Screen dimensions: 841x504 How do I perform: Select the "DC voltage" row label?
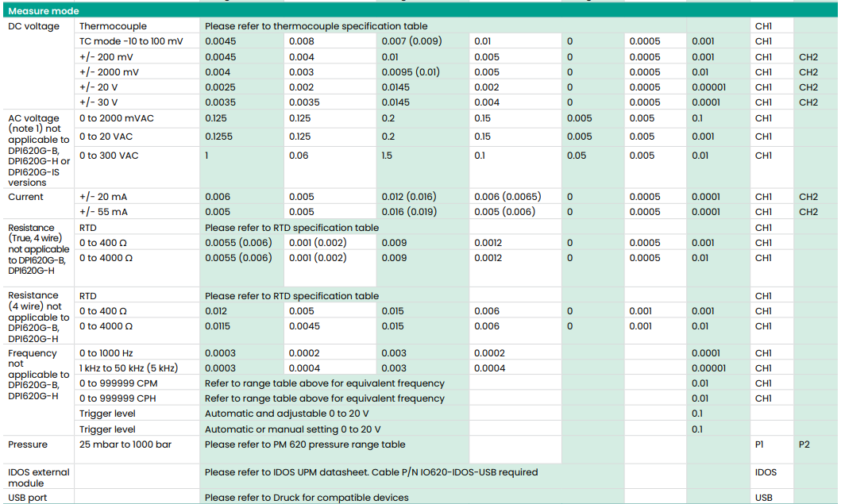coord(34,25)
